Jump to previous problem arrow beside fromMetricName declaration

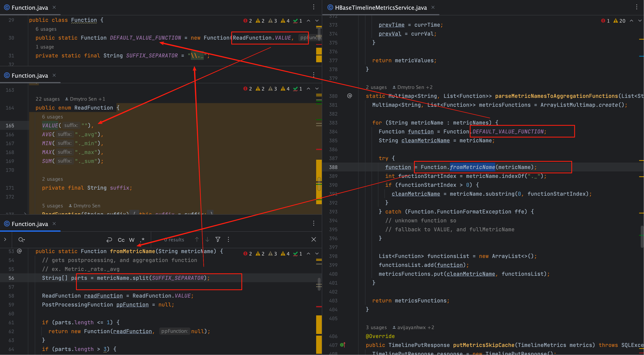[308, 254]
